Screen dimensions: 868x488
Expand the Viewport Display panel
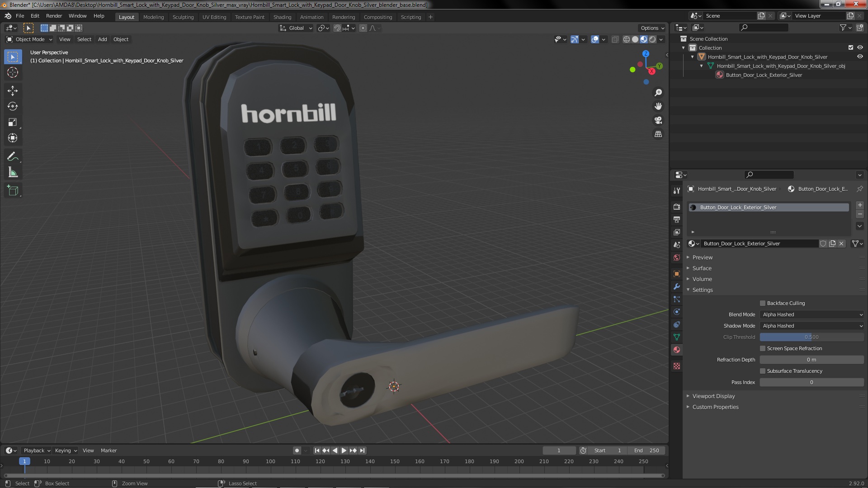tap(713, 396)
